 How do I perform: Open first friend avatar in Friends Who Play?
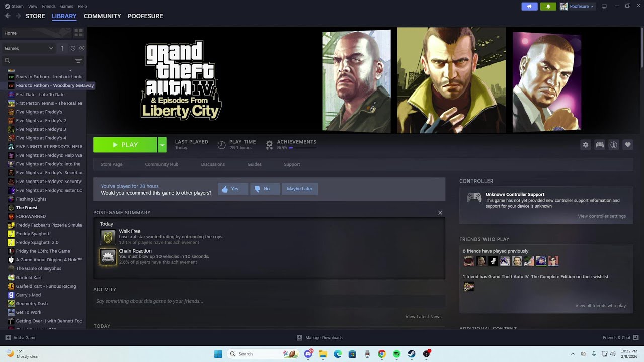(468, 261)
